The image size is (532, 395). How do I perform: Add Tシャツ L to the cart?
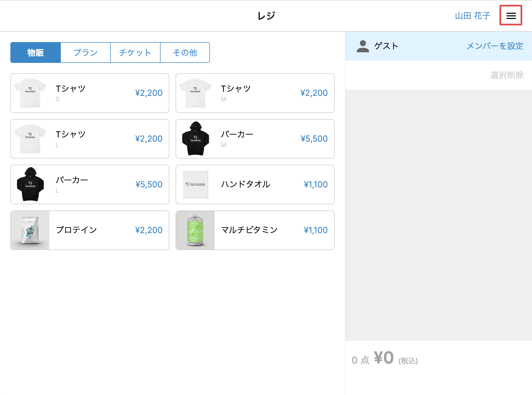coord(90,139)
